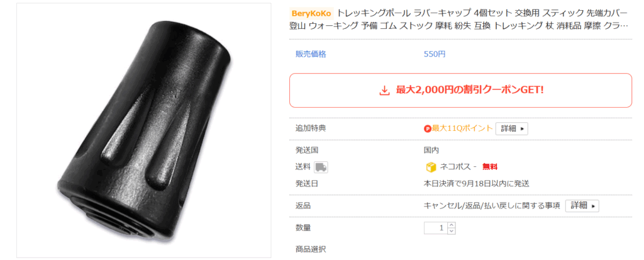
Task: Click the 550円 sale price
Action: pos(435,54)
